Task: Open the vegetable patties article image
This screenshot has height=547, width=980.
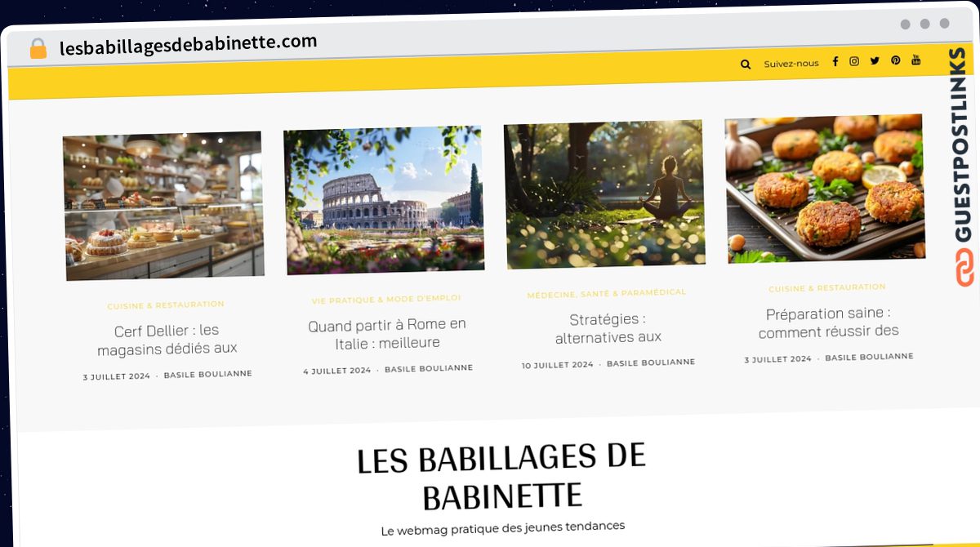Action: pyautogui.click(x=825, y=189)
